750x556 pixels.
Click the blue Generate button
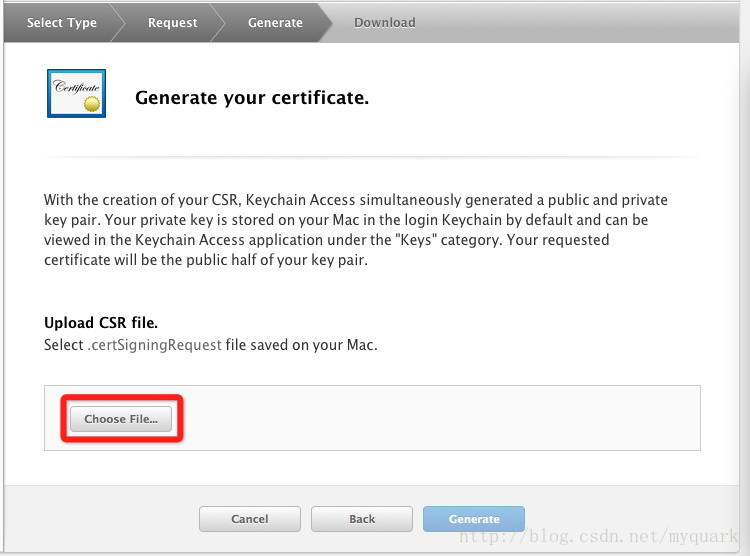[x=474, y=519]
